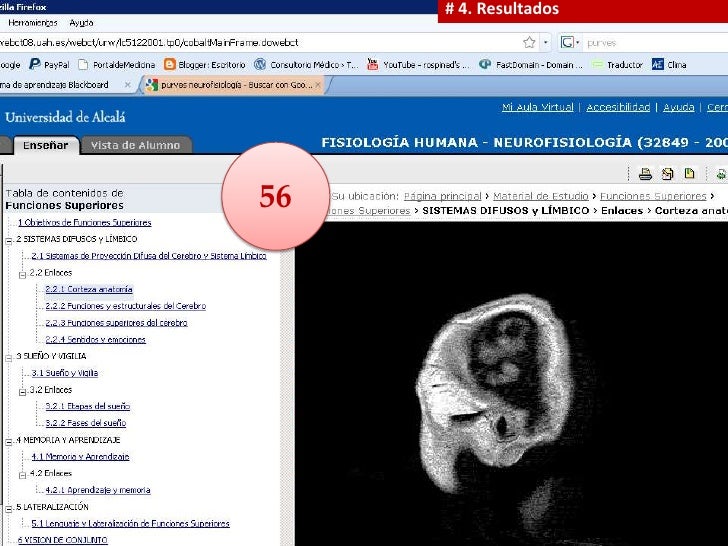This screenshot has width=728, height=546.
Task: Switch to the purves neurofisiología browser tab
Action: [234, 85]
